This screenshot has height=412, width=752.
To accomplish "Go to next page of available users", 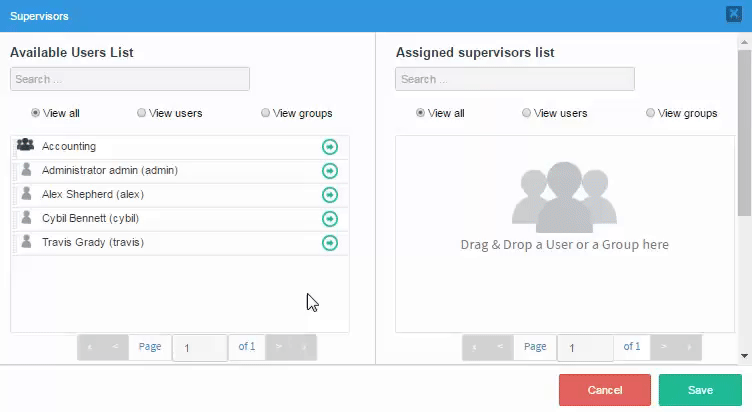I will [x=279, y=347].
